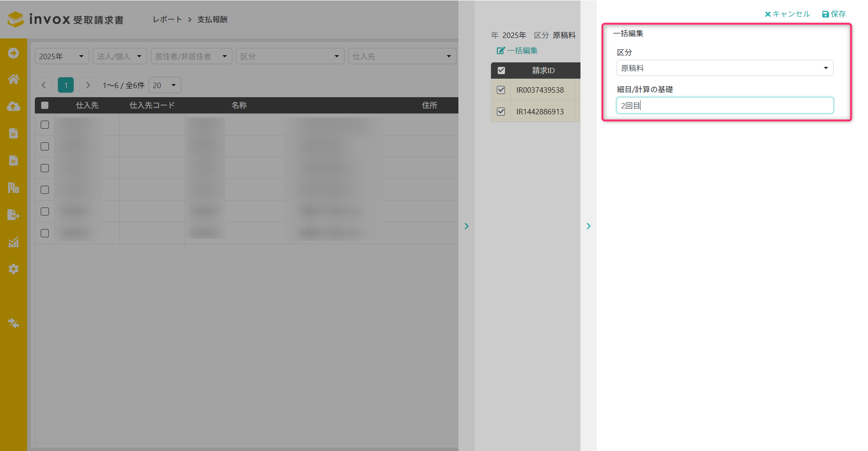Click the 細目/計算の基礎 text field
The image size is (868, 451).
tap(724, 106)
